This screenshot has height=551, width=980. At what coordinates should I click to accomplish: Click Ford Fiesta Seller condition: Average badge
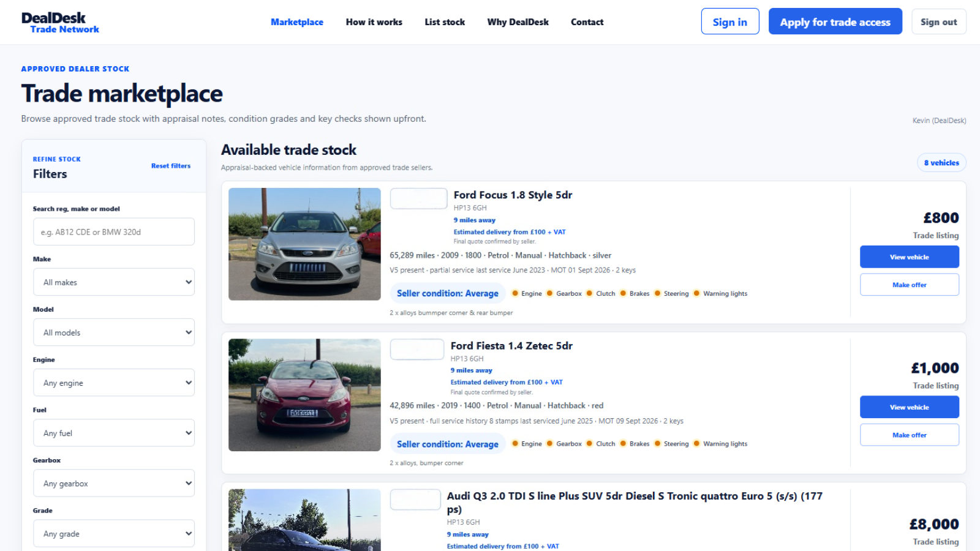coord(448,444)
